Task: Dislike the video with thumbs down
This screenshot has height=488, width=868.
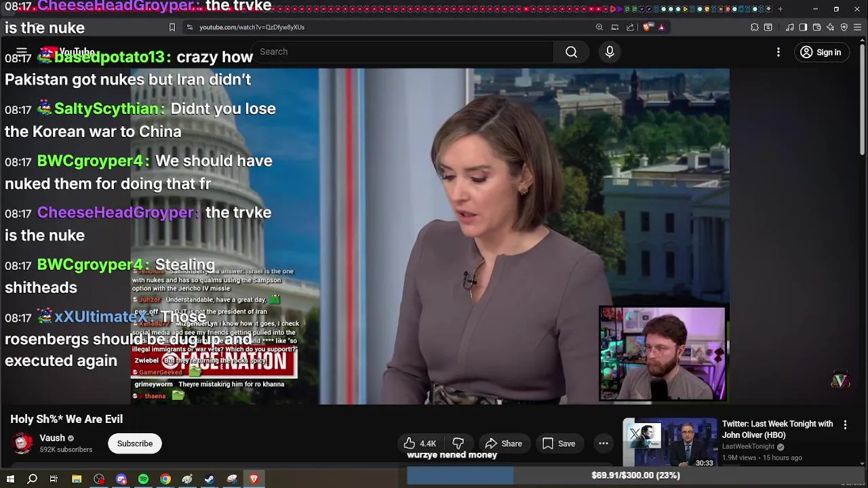Action: tap(458, 443)
